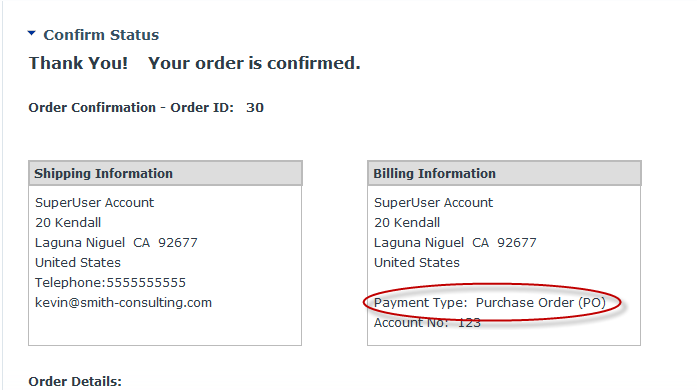Image resolution: width=697 pixels, height=390 pixels.
Task: Click the kevin@smith-consulting.com email
Action: 123,303
